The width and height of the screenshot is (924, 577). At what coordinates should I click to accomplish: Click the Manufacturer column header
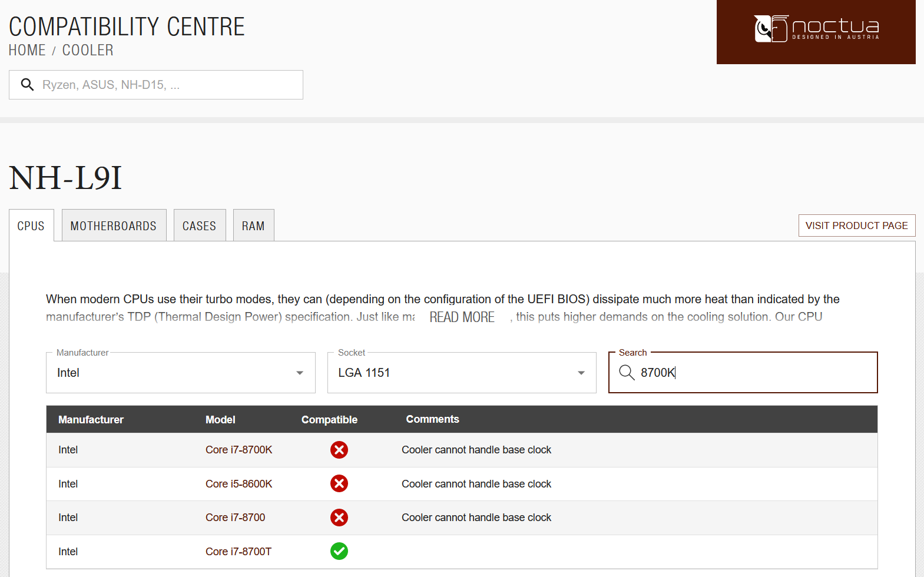click(x=91, y=420)
